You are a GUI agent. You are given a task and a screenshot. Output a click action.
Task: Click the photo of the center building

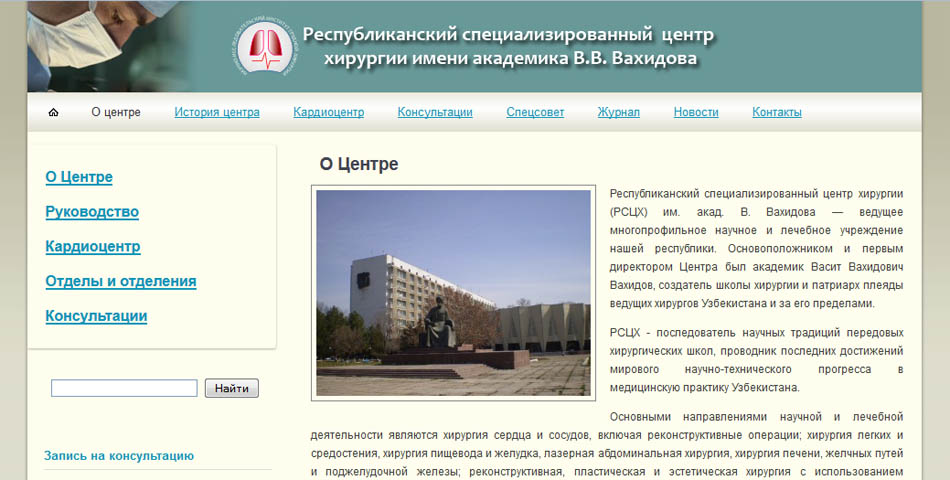pyautogui.click(x=453, y=295)
